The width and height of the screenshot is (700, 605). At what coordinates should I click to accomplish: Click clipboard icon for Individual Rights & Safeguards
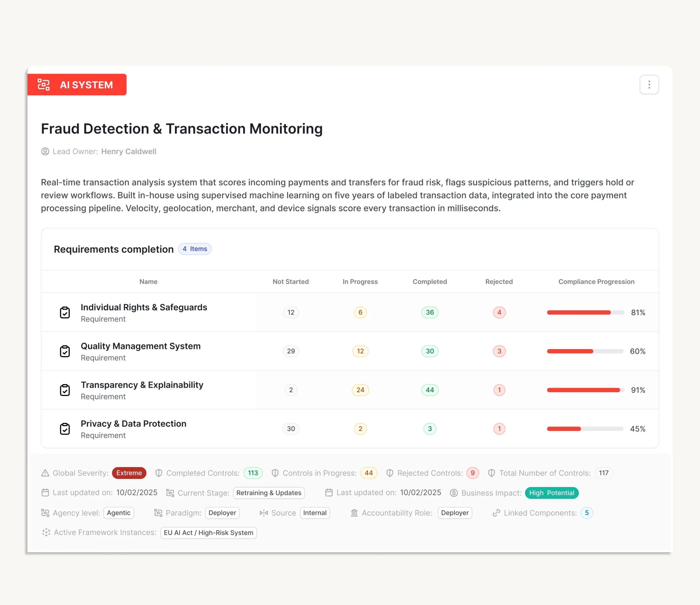[65, 313]
